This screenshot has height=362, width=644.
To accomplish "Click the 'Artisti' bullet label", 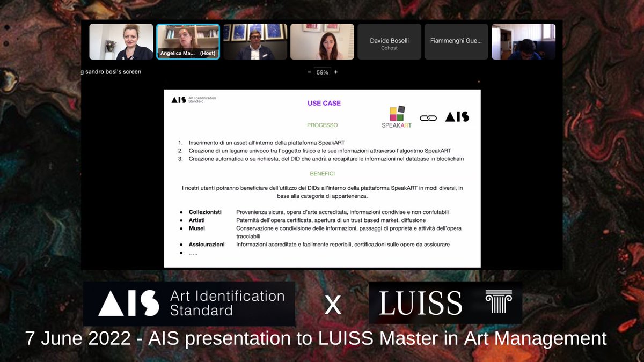I will click(196, 220).
